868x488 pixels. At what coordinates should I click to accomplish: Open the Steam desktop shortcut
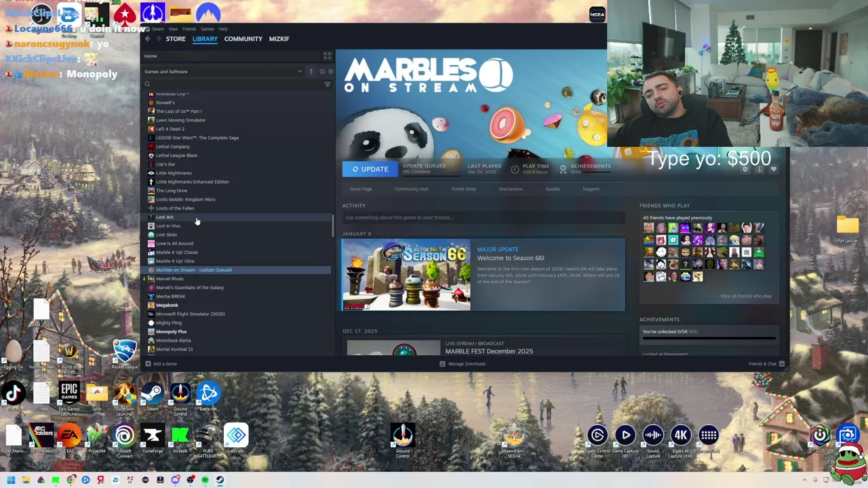coord(153,397)
